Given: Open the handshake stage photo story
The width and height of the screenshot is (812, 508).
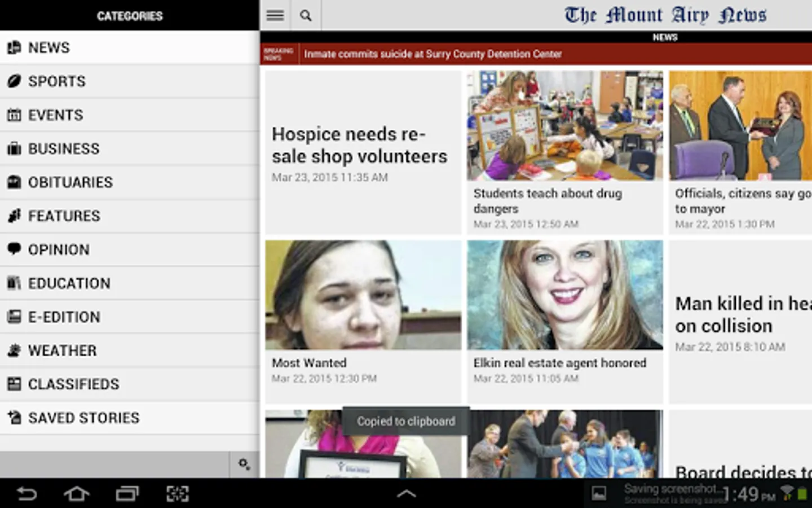Looking at the screenshot, I should (x=565, y=444).
